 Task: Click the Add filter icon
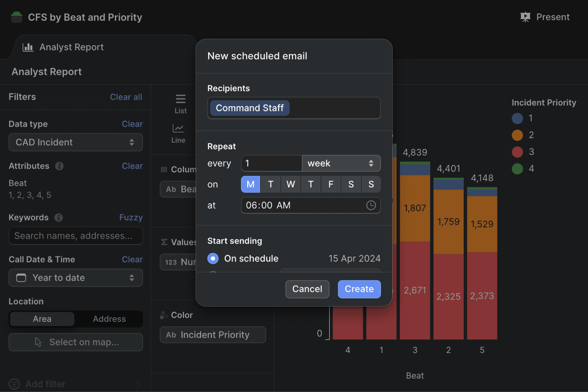coord(14,384)
